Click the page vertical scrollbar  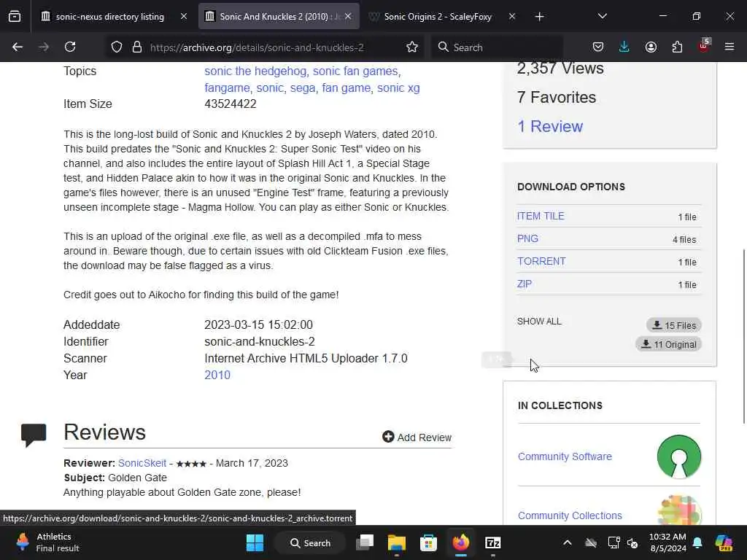(744, 335)
